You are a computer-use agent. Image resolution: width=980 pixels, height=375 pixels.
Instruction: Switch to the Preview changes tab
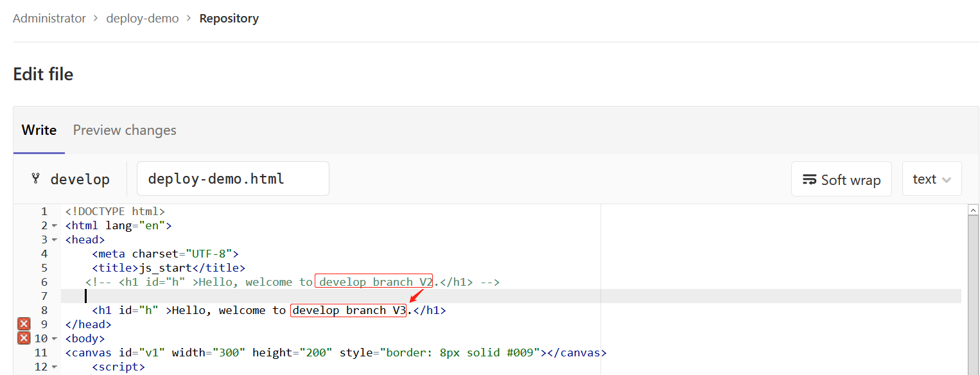[x=125, y=130]
